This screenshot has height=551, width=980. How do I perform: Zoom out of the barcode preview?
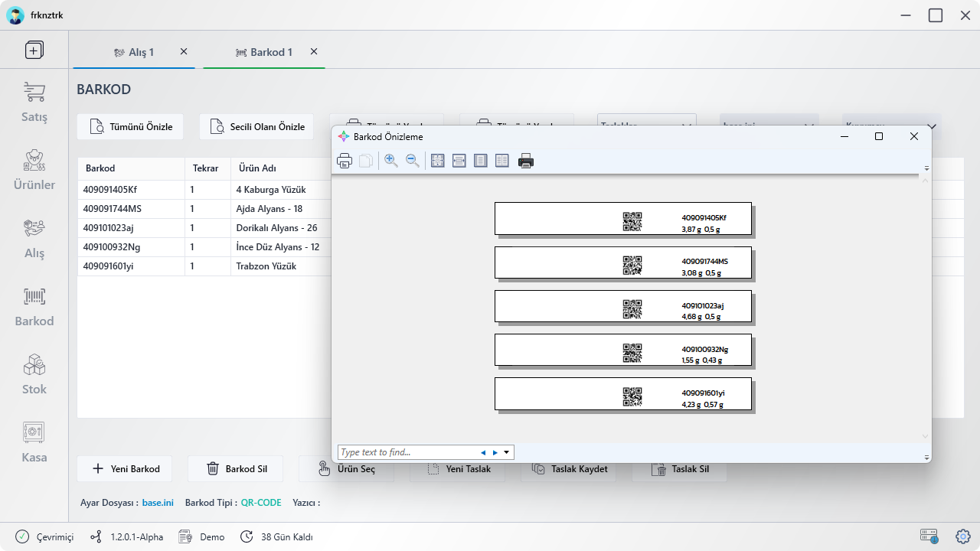click(413, 161)
